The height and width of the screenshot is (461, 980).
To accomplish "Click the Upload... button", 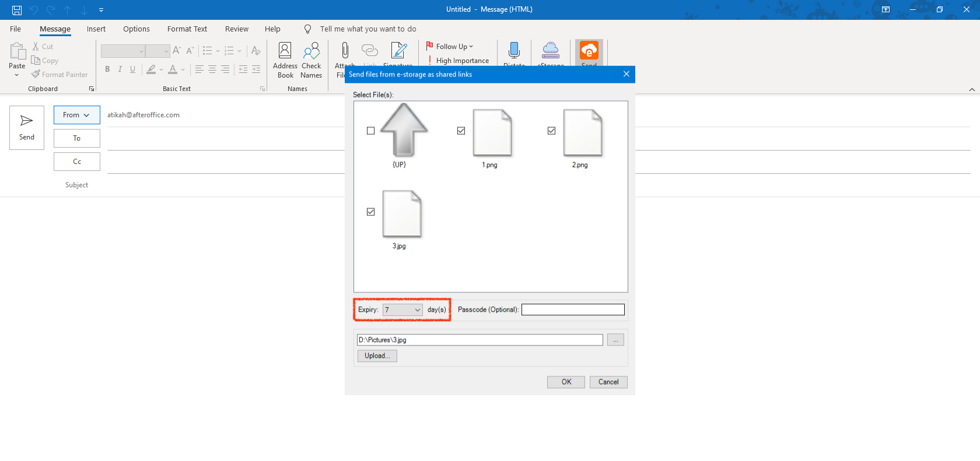I will 377,356.
